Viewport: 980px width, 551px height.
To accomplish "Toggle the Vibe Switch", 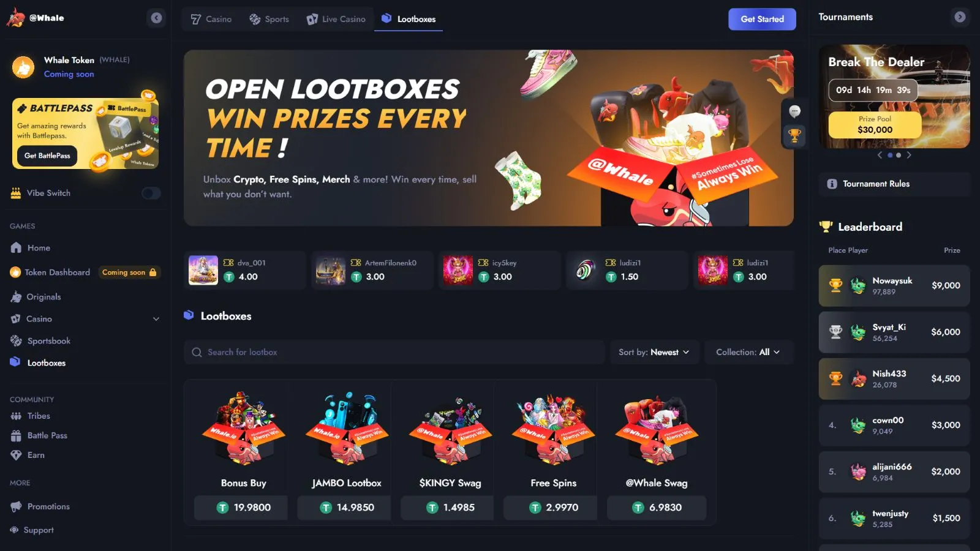I will [x=151, y=193].
